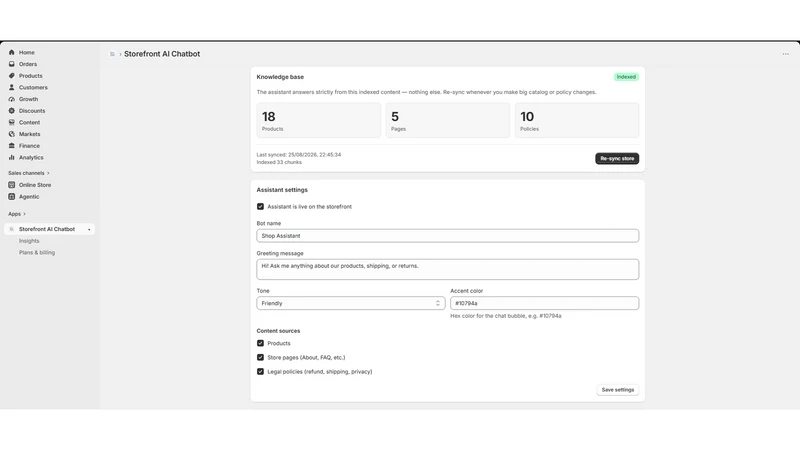Click the Knowledge base heading
Screen dimensions: 800x450
[x=280, y=77]
